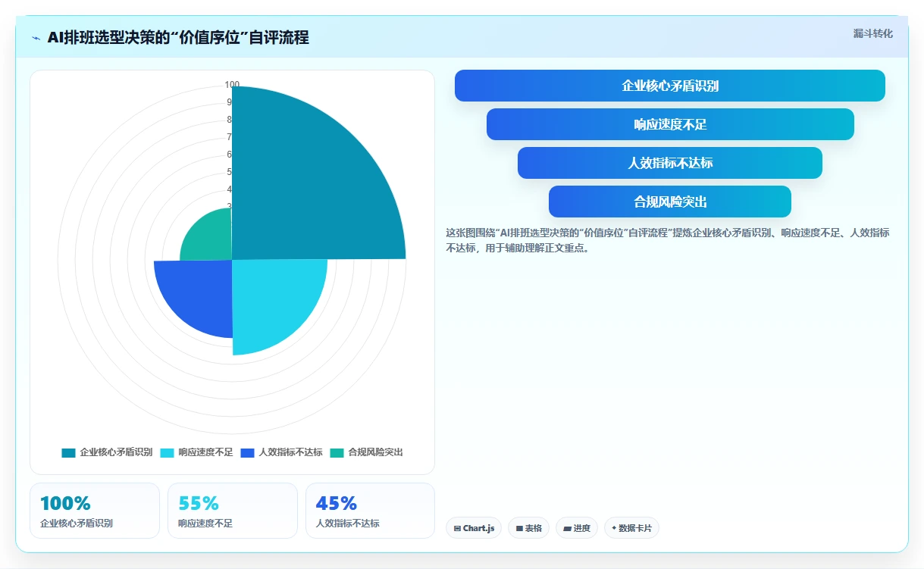Click the 进度 tag label

click(x=581, y=528)
